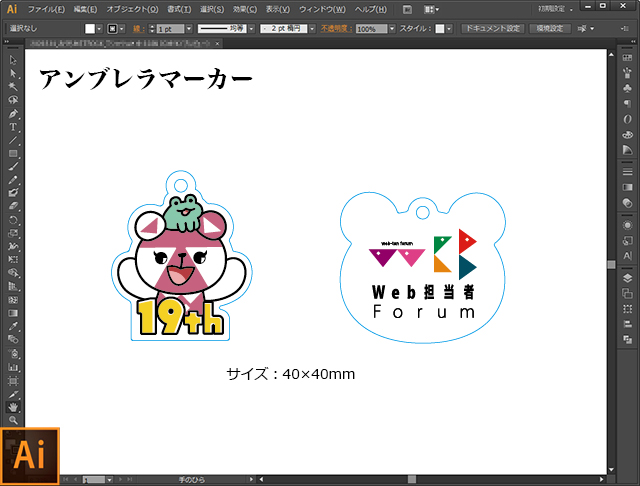Select the Blend tool
This screenshot has width=640, height=486.
point(13,340)
